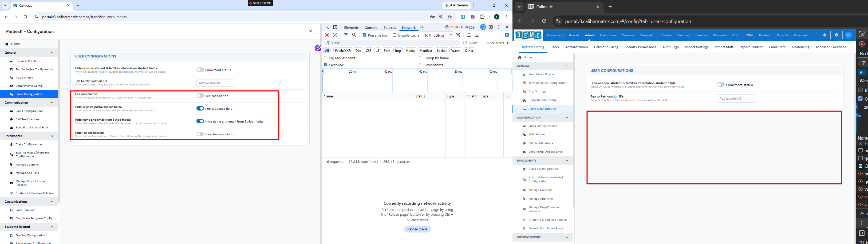Select the Fetch/XHR request type filter
The image size is (868, 244).
click(342, 50)
